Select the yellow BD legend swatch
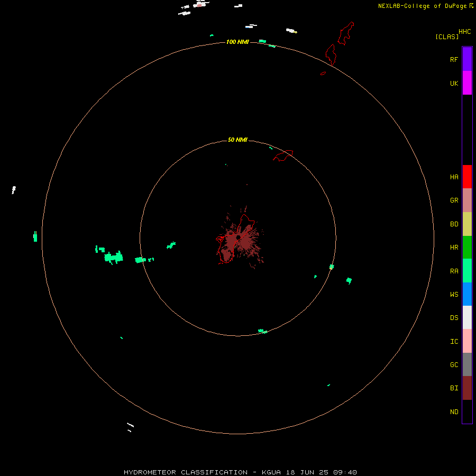Viewport: 476px width, 476px height. 467,224
